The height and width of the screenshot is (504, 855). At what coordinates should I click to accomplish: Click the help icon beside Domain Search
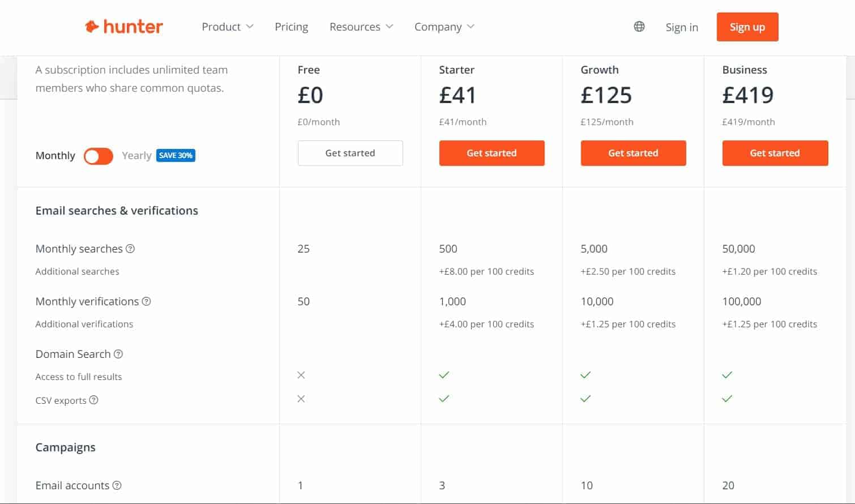point(118,354)
